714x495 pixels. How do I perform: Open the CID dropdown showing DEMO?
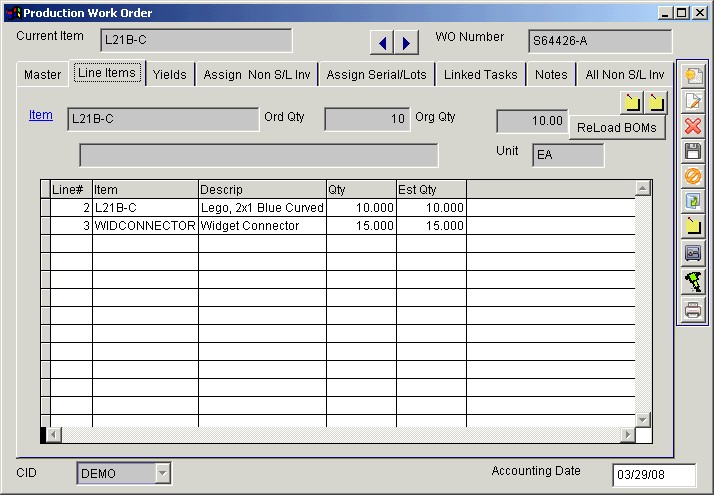[x=163, y=473]
